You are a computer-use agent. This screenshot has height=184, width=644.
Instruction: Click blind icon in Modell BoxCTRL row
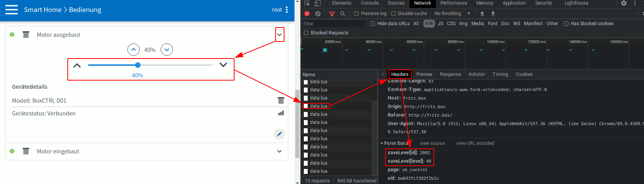[281, 101]
